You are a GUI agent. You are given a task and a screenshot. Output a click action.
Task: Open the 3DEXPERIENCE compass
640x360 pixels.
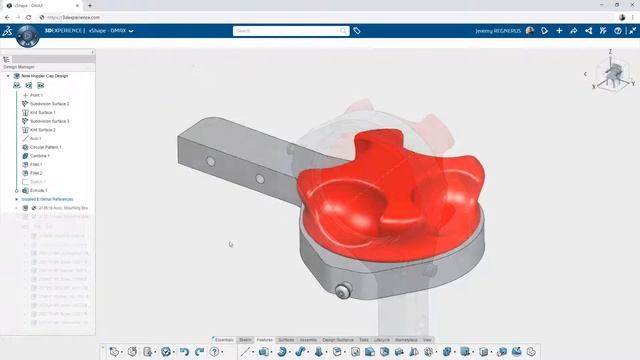click(27, 36)
